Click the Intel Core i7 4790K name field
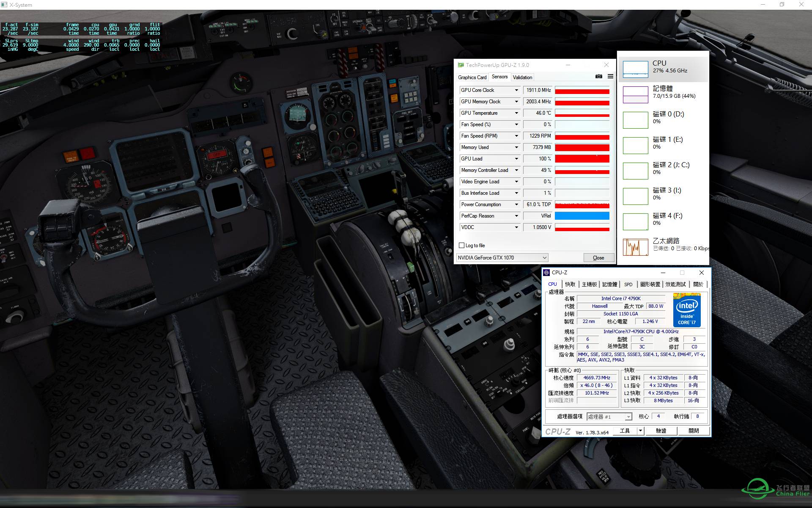812x508 pixels. click(x=621, y=298)
